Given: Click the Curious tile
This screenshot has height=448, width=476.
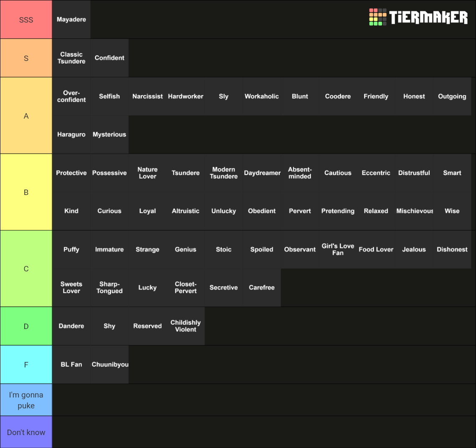Looking at the screenshot, I should pos(109,211).
